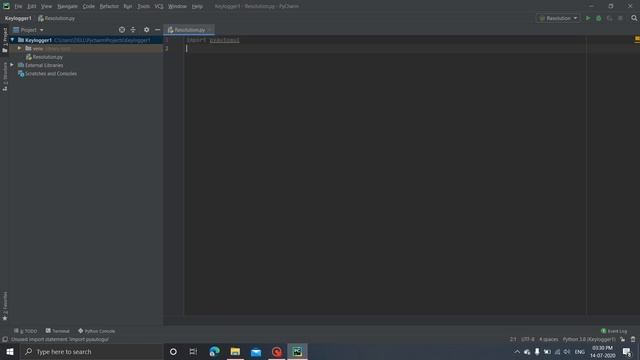Click the yellow inspection warning marker
Screen dimensions: 640x360
637,39
